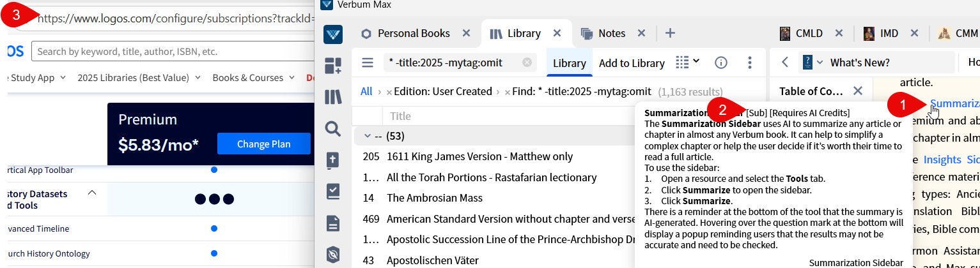
Task: Open the Library hamburger sidebar menu
Action: tap(367, 63)
